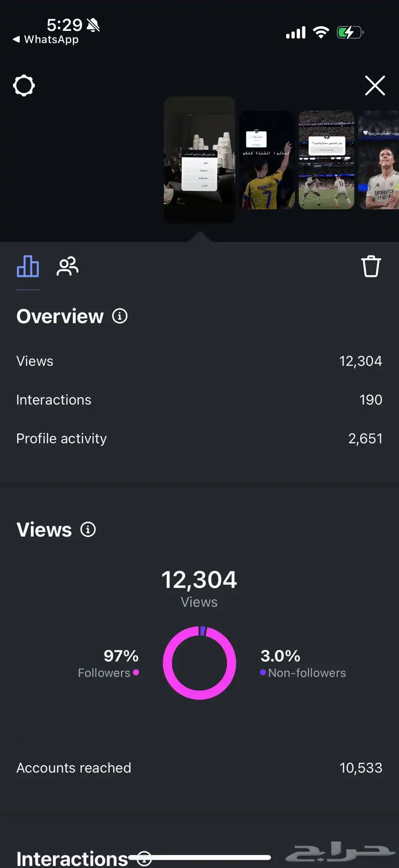Select the Emirates white jersey story thumbnail
Screen dimensions: 399x868
click(x=379, y=160)
